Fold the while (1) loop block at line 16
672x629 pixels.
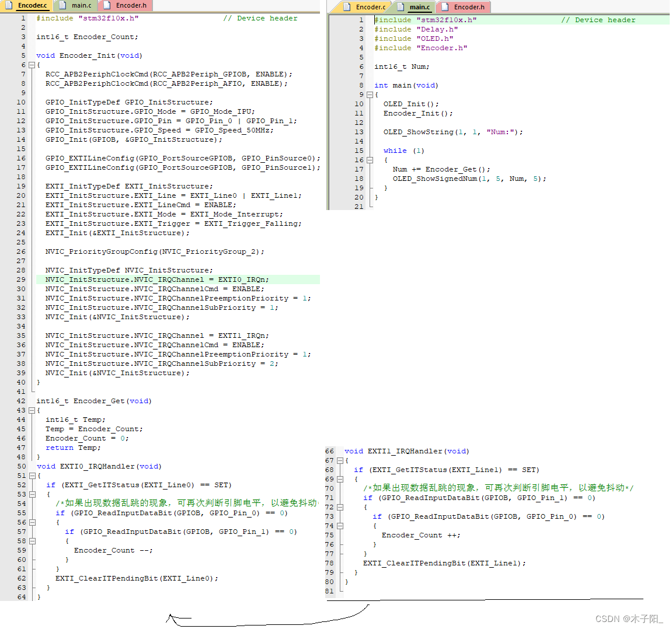[x=370, y=160]
